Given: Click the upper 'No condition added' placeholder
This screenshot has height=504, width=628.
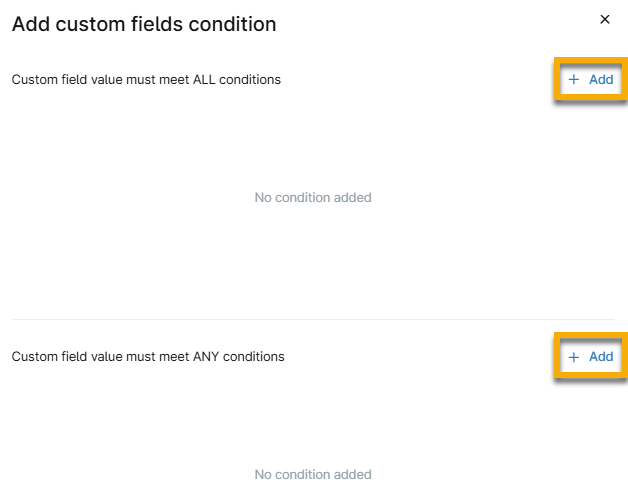Looking at the screenshot, I should coord(313,198).
